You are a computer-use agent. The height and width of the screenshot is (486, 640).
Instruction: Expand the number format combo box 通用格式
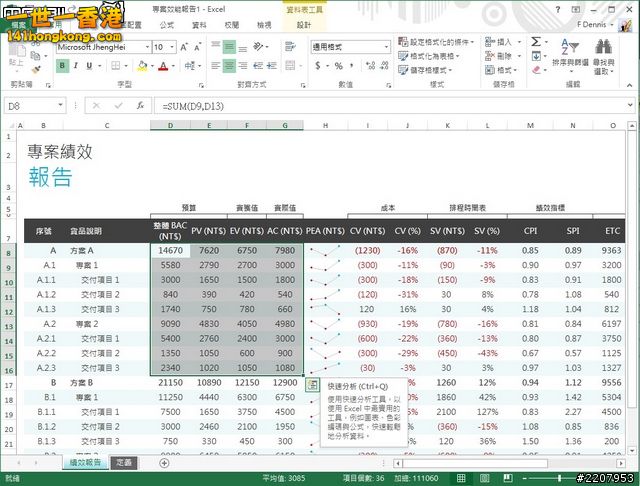387,47
